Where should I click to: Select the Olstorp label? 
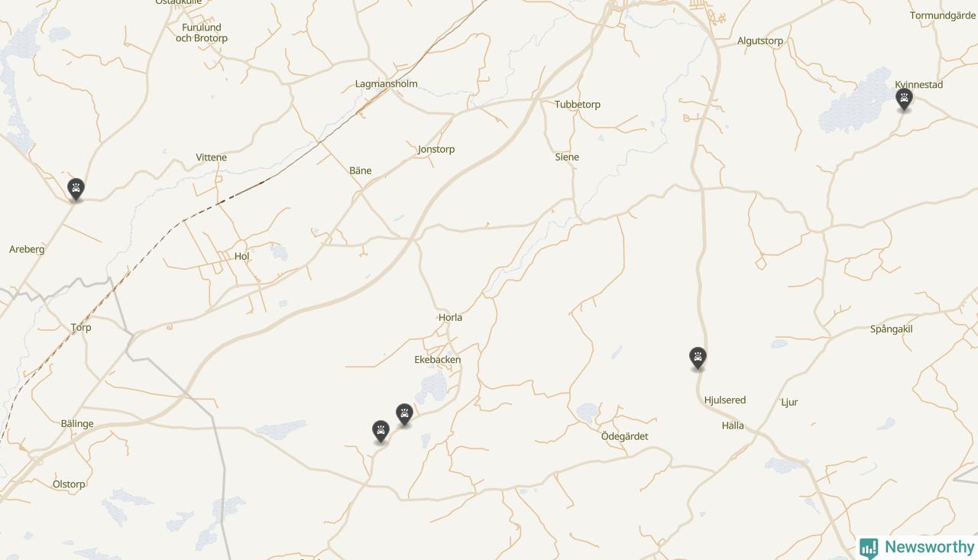[x=69, y=484]
